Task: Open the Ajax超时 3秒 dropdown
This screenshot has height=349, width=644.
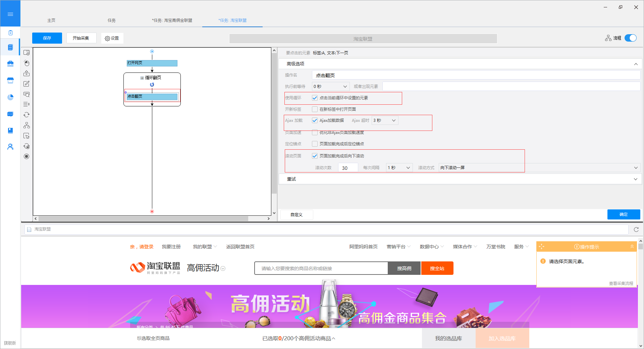Action: [385, 120]
